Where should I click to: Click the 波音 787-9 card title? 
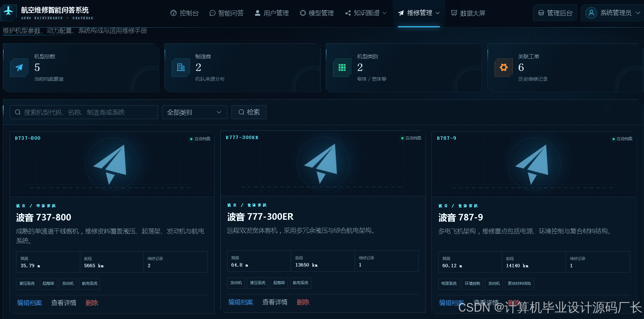pyautogui.click(x=461, y=217)
